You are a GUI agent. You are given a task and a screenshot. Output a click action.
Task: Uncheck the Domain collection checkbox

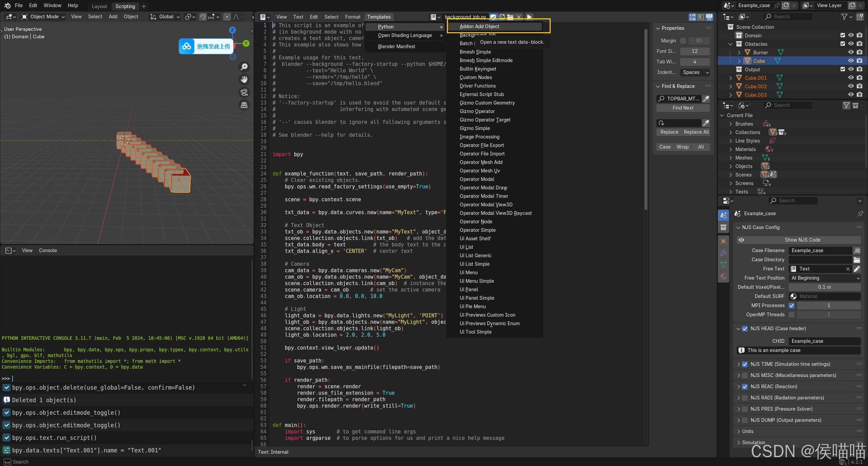[843, 35]
